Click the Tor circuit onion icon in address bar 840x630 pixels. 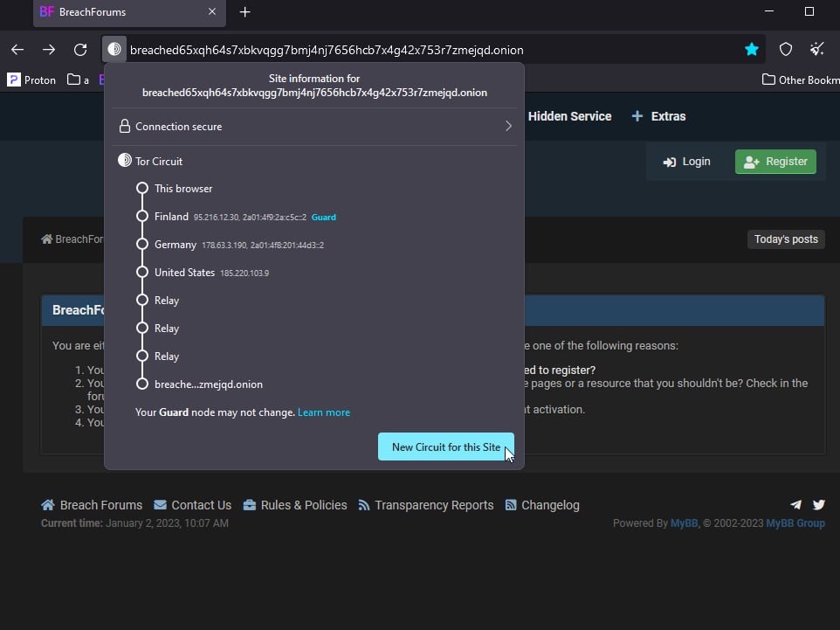(x=114, y=49)
